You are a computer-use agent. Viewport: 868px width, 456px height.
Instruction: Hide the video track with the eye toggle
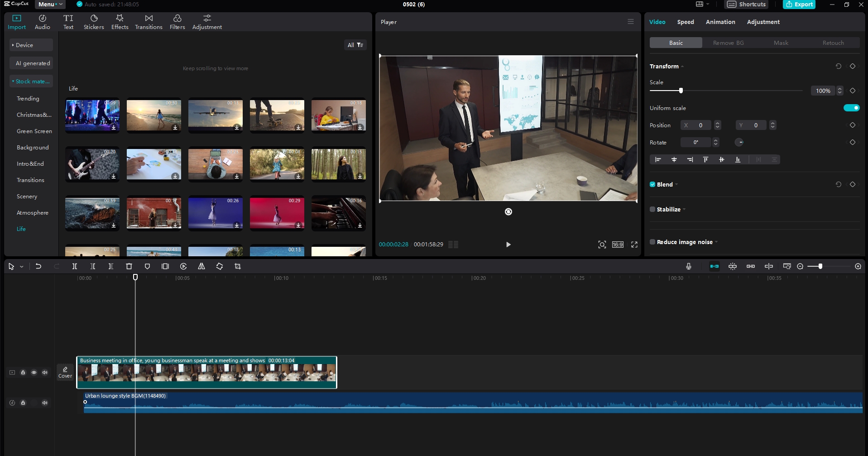(34, 372)
